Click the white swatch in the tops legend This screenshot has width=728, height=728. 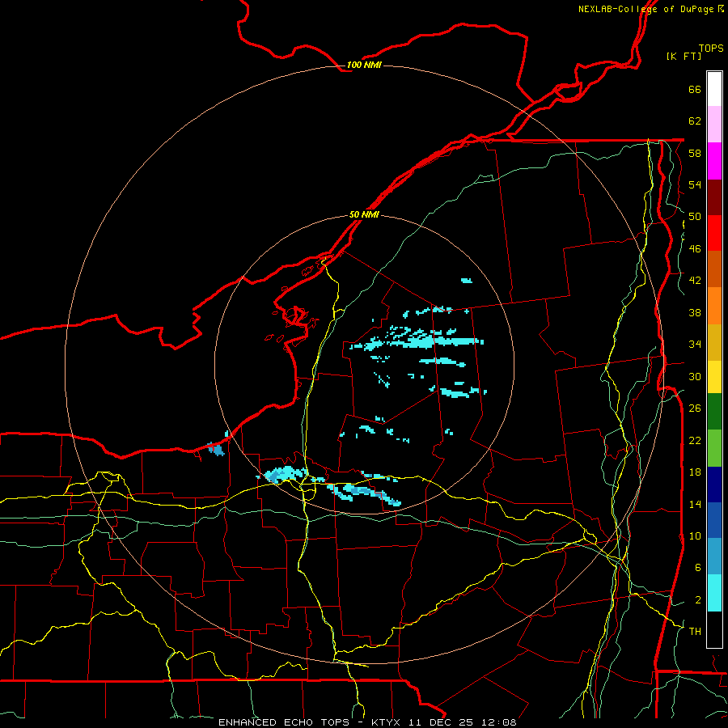(714, 89)
